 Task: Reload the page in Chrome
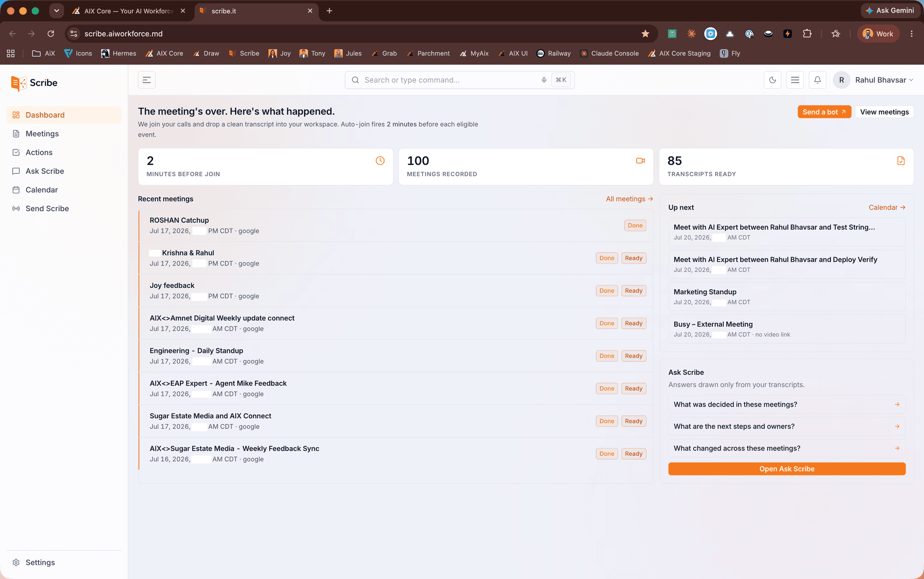(x=51, y=34)
